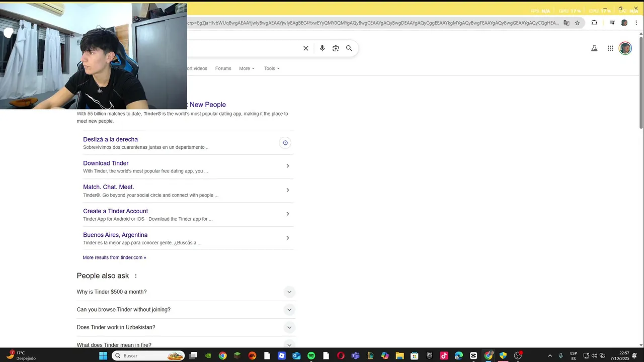The image size is (644, 362).
Task: Open Google Lens image search
Action: (336, 48)
